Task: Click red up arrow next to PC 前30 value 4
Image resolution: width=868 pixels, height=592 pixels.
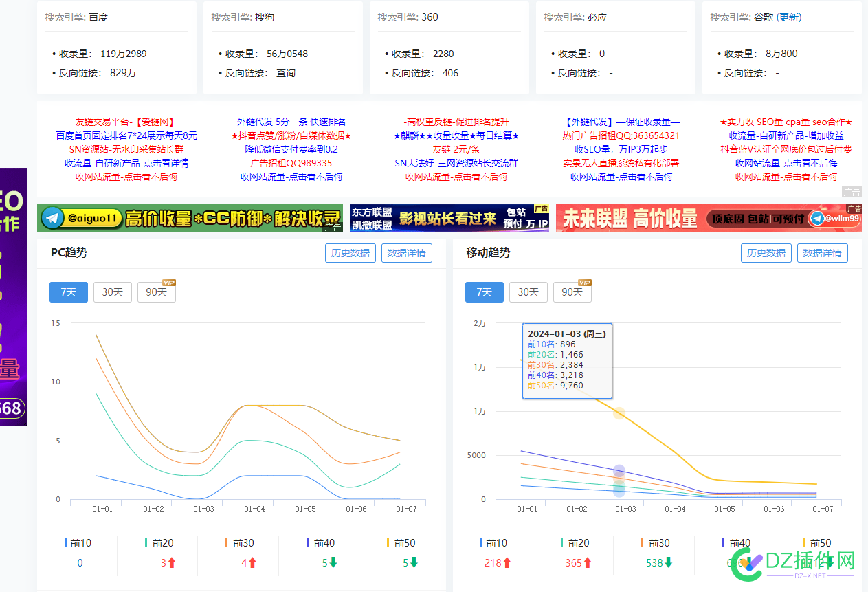Action: pos(252,562)
